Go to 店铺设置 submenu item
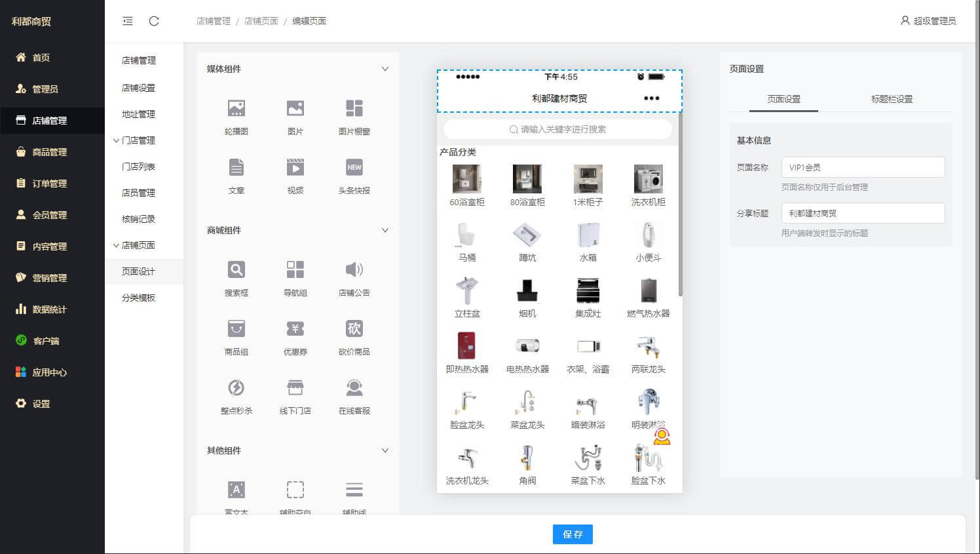Screen dimensions: 980x554 click(144, 88)
